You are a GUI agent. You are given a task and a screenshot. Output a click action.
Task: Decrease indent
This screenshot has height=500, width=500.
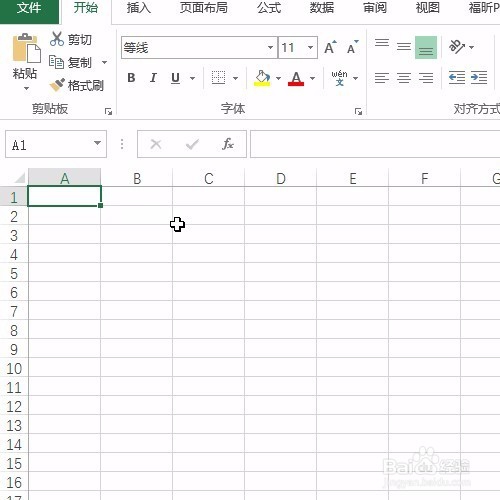pyautogui.click(x=457, y=78)
